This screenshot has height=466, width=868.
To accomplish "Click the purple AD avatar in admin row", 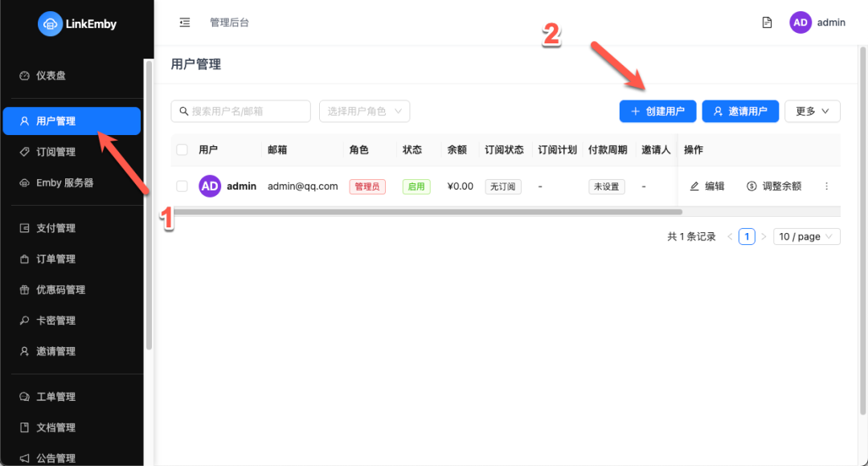I will point(210,186).
